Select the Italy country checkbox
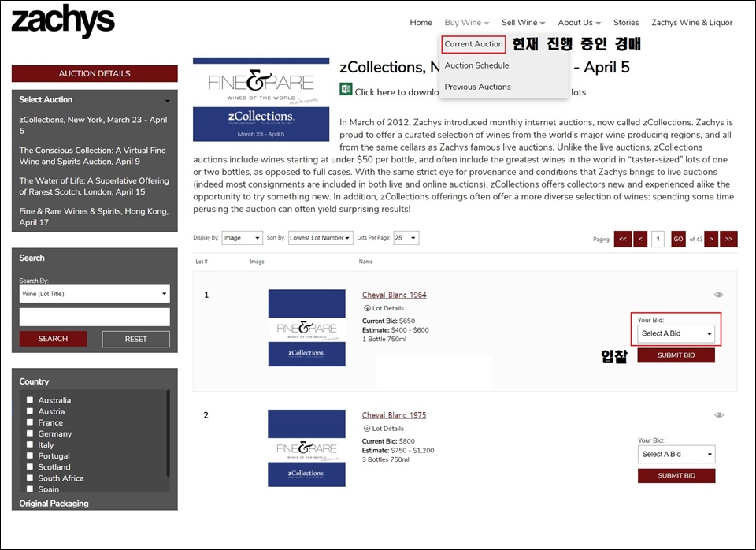Image resolution: width=756 pixels, height=550 pixels. tap(30, 444)
